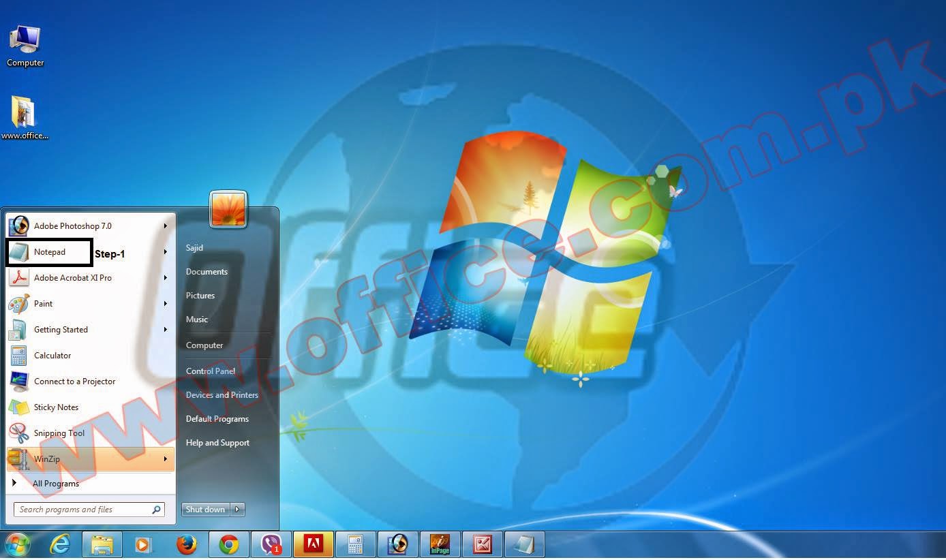
Task: Open Control Panel
Action: coord(211,371)
